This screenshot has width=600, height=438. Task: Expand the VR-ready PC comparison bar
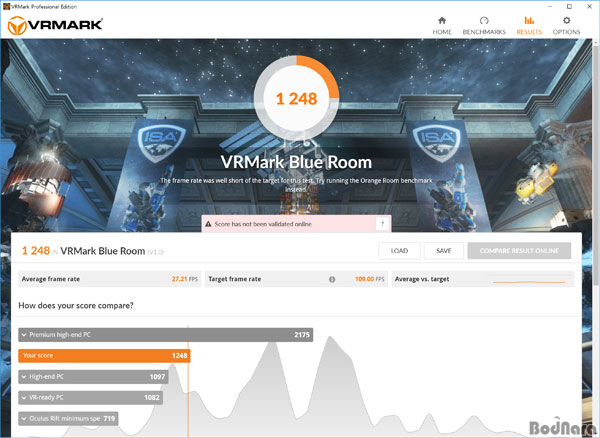pyautogui.click(x=90, y=397)
